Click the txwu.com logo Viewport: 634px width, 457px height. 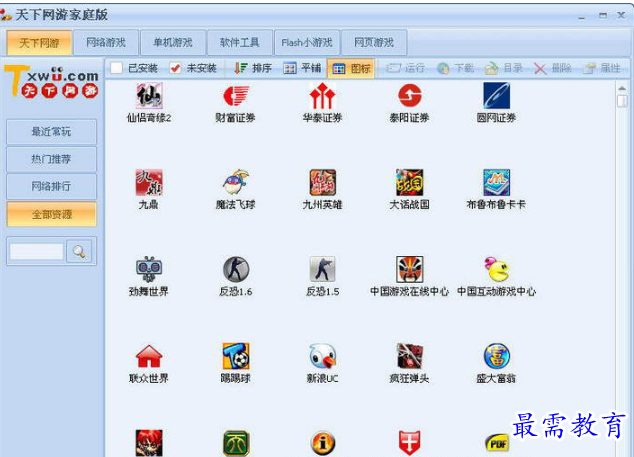pos(51,82)
